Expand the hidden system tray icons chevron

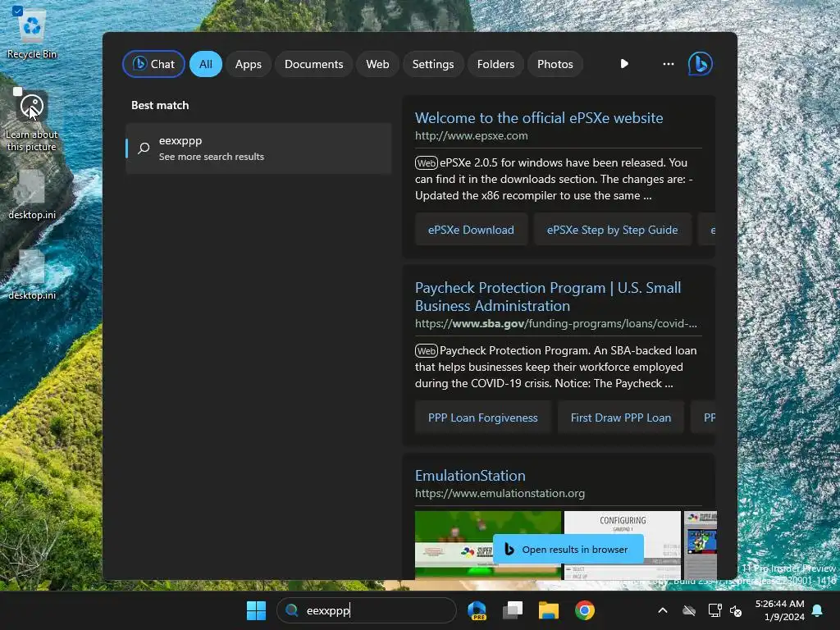pos(663,610)
